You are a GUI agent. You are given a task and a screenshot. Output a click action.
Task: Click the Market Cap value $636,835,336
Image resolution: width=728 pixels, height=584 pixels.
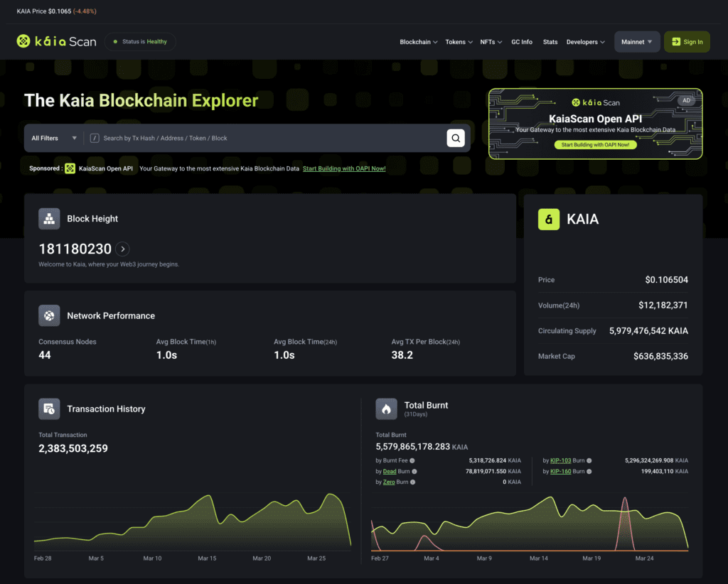(x=660, y=356)
